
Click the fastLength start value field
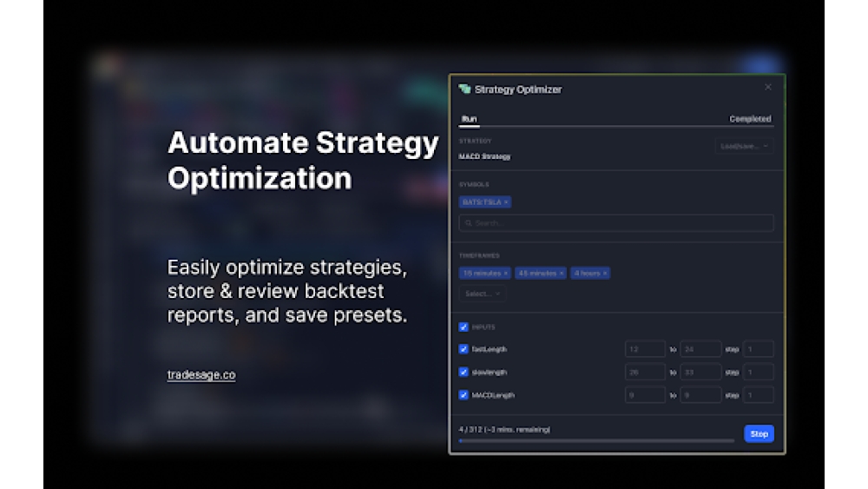[x=645, y=349]
